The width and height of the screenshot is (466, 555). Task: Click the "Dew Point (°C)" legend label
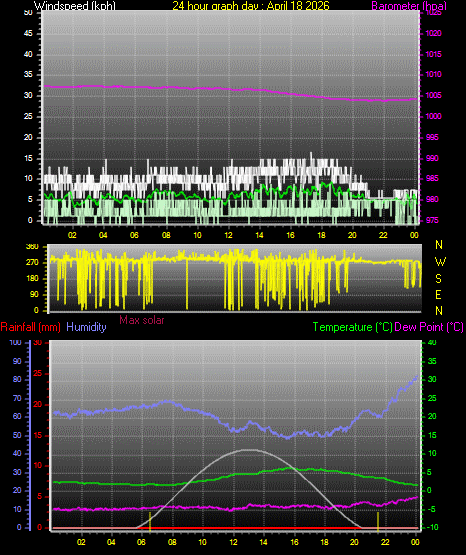(x=429, y=327)
